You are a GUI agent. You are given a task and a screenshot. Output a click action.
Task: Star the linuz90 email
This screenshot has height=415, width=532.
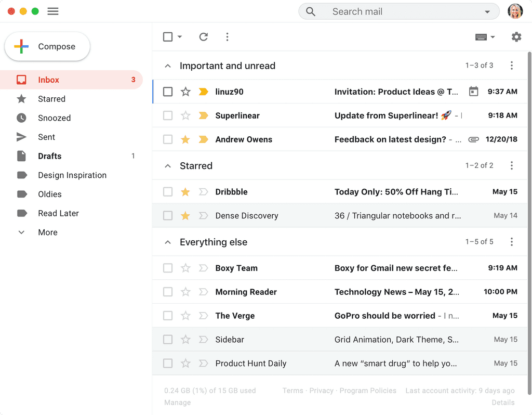pos(185,92)
